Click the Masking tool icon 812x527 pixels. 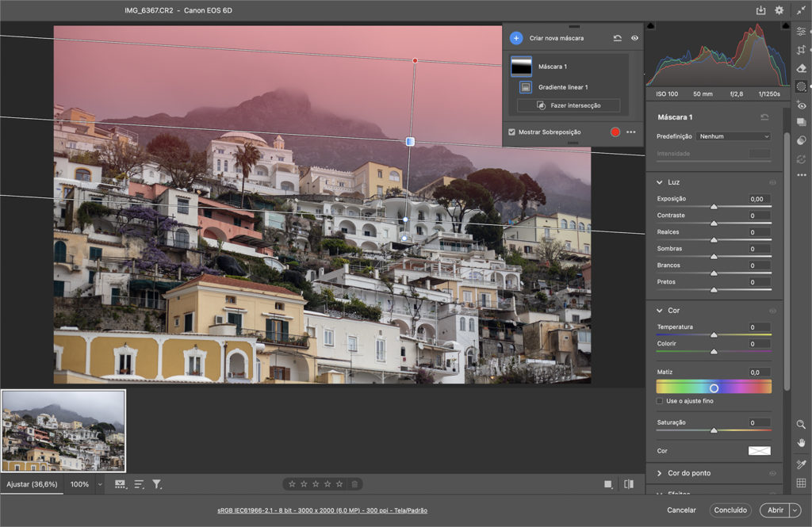(801, 86)
